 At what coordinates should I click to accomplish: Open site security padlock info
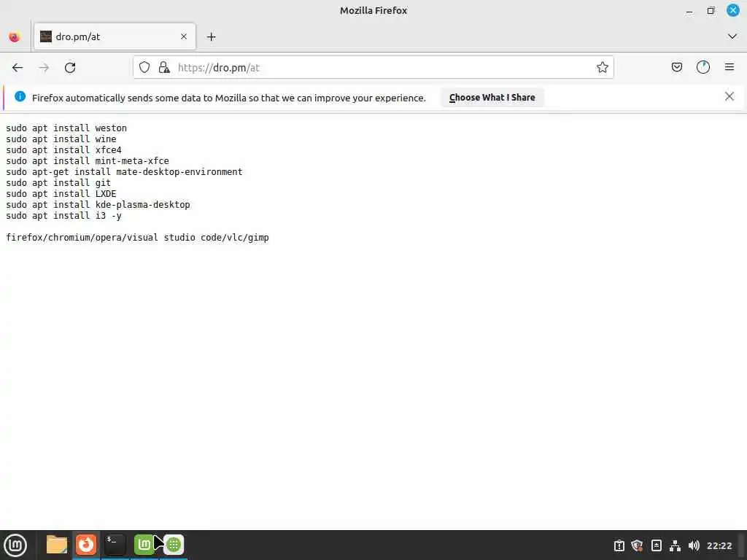[x=164, y=68]
